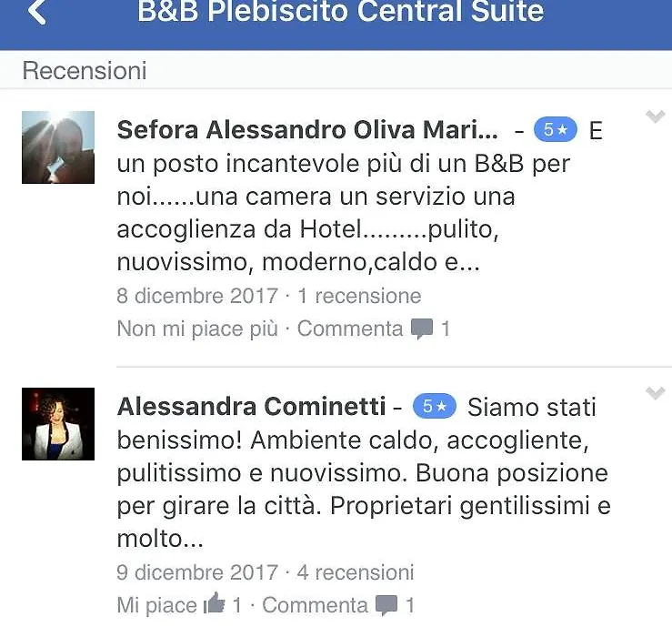Expand options chevron on Sefora's review
The height and width of the screenshot is (637, 672).
point(656,116)
